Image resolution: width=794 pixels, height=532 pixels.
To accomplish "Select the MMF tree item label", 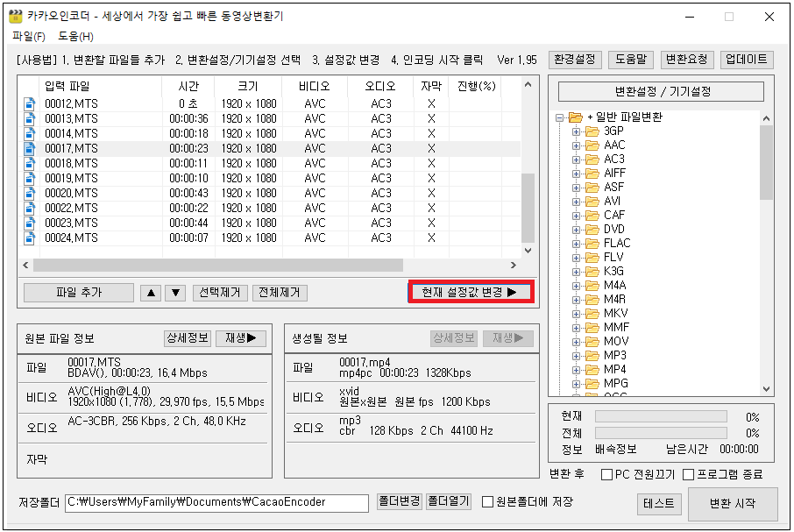I will pyautogui.click(x=617, y=328).
